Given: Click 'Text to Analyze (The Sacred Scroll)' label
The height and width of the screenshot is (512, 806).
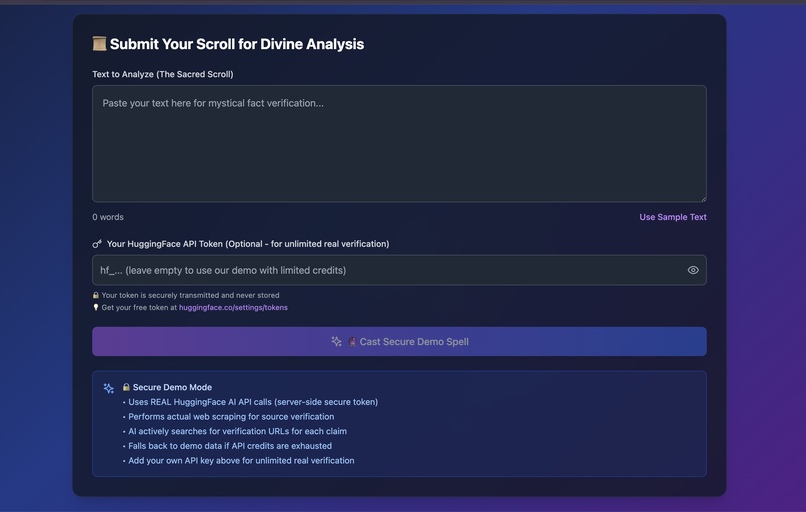Looking at the screenshot, I should click(163, 74).
